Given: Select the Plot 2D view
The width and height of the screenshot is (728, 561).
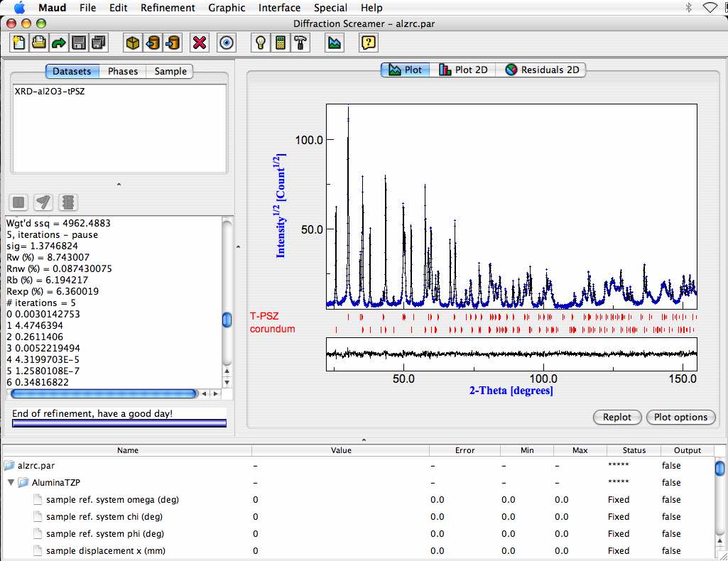Looking at the screenshot, I should point(463,70).
